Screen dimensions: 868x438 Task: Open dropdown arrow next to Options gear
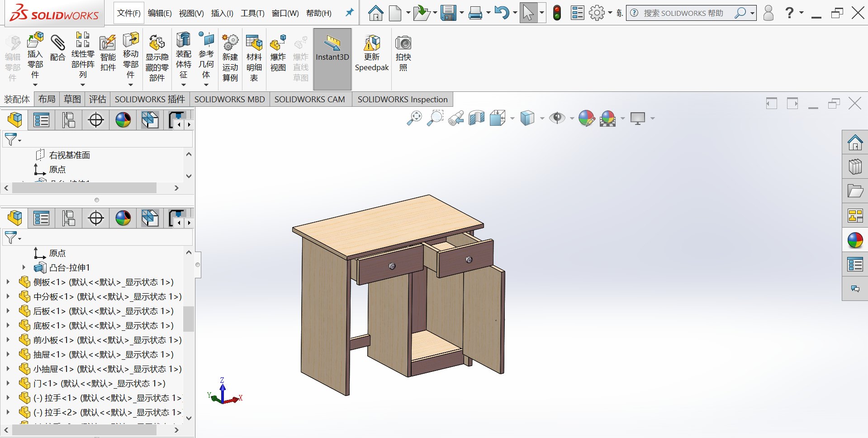(x=610, y=13)
